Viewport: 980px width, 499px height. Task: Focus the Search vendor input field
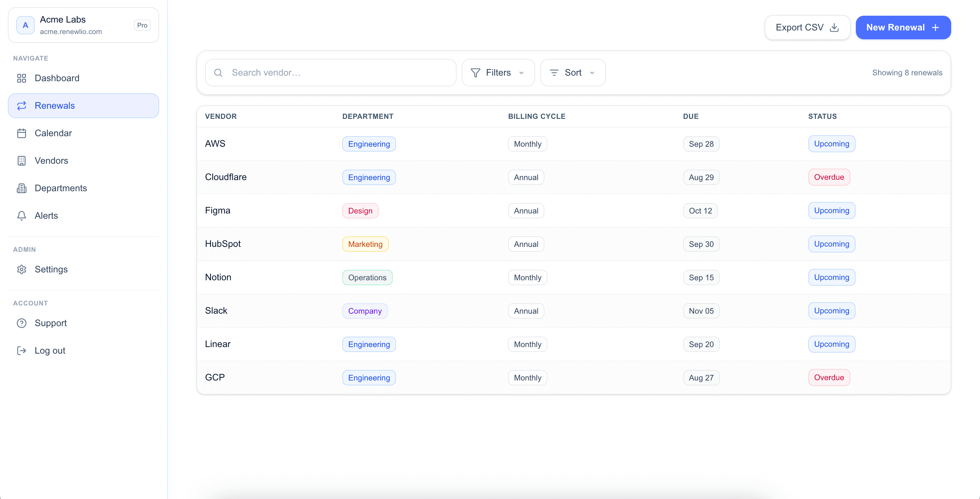pyautogui.click(x=330, y=73)
